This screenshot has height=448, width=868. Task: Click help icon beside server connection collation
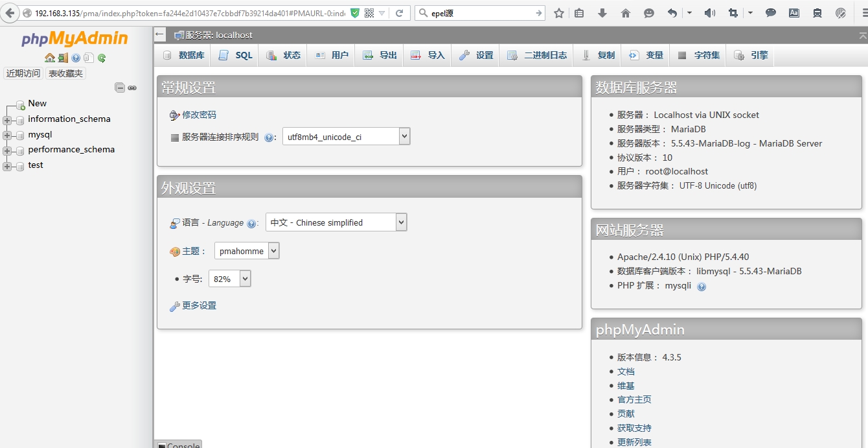pos(269,137)
